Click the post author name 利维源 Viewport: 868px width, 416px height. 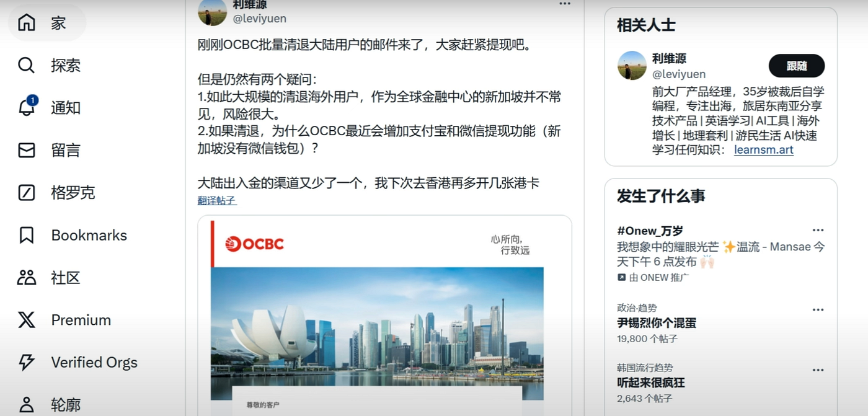click(x=250, y=4)
